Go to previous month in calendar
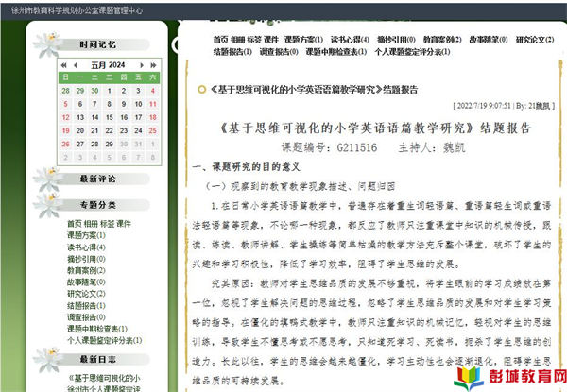The image size is (567, 392). (76, 65)
